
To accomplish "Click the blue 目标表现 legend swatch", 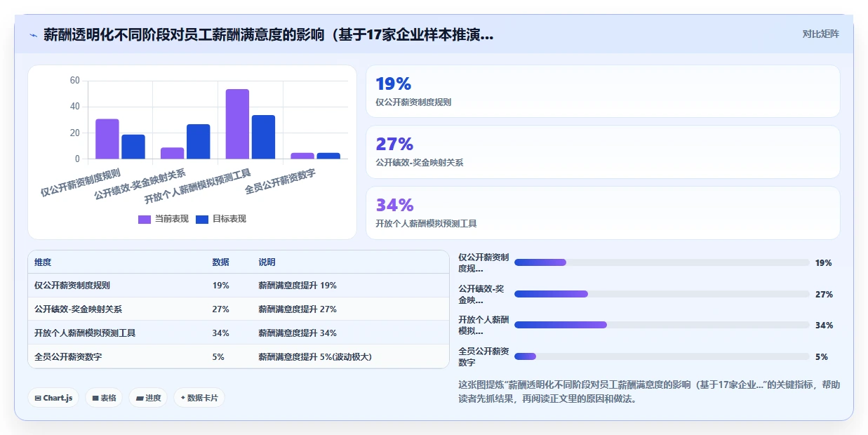I will tap(202, 219).
